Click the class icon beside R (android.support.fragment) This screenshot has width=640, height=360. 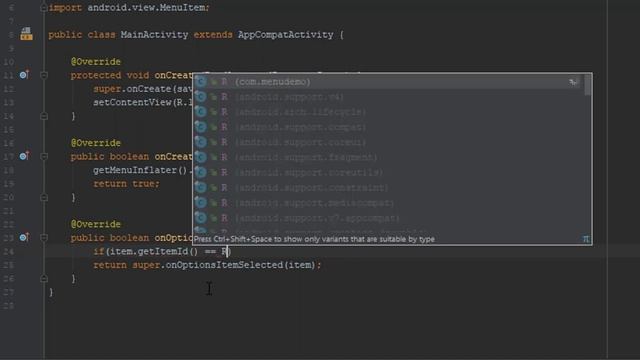tap(200, 157)
